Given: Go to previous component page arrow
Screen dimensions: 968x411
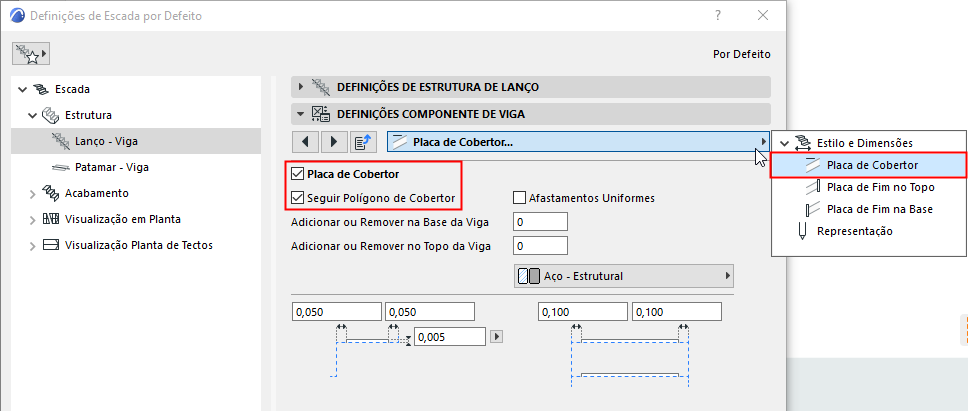Looking at the screenshot, I should click(x=304, y=142).
